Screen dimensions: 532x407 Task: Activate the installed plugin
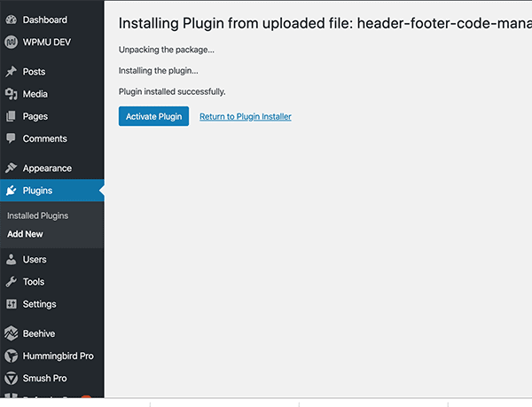[x=153, y=116]
